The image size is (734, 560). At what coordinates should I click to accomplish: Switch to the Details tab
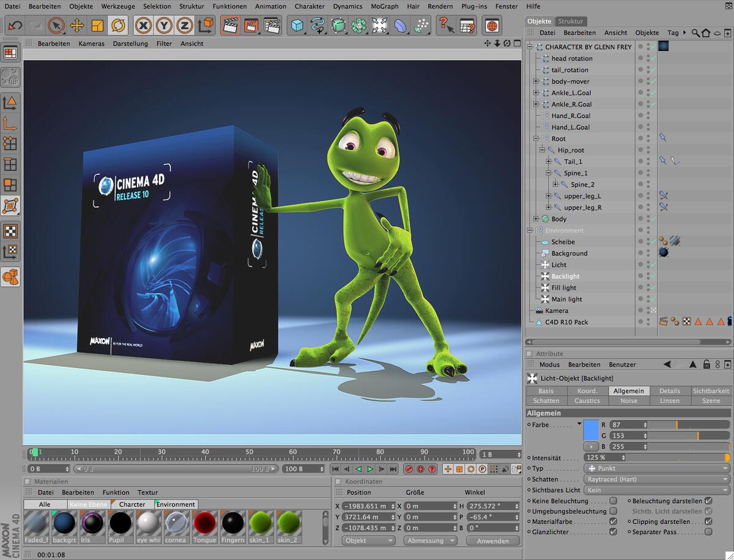tap(669, 391)
